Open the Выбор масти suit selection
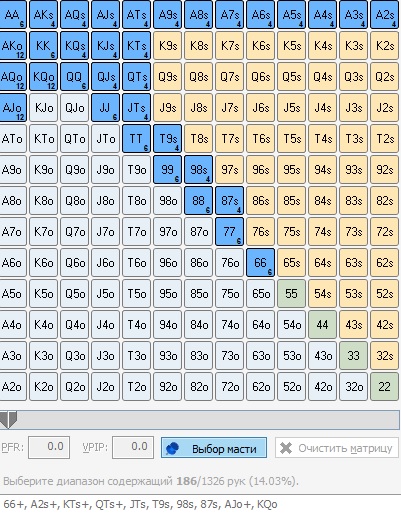 click(x=214, y=448)
